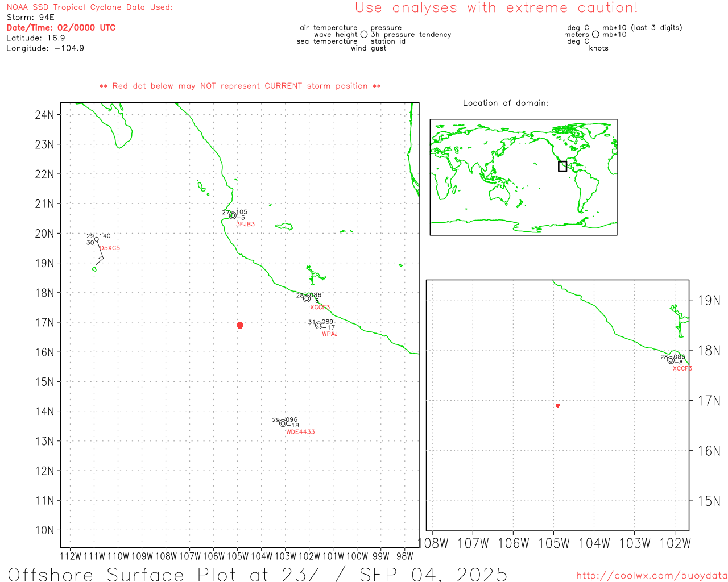
Task: Click XCCF3 station circle in zoomed inset
Action: pos(671,360)
